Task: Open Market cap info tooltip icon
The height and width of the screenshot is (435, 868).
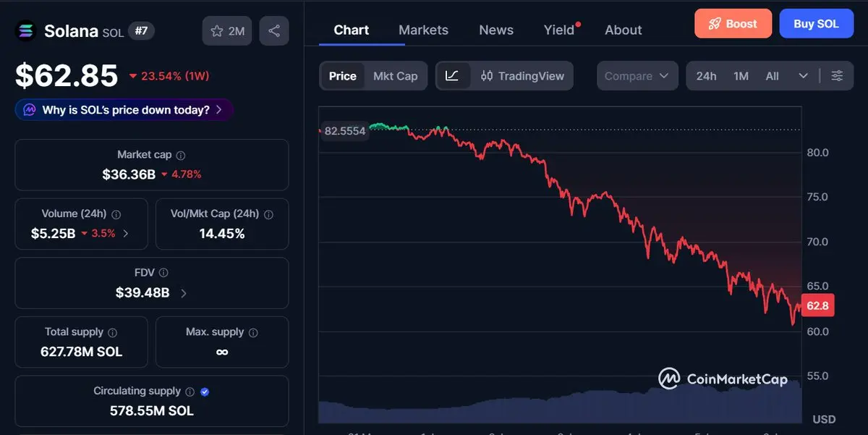Action: (x=181, y=155)
